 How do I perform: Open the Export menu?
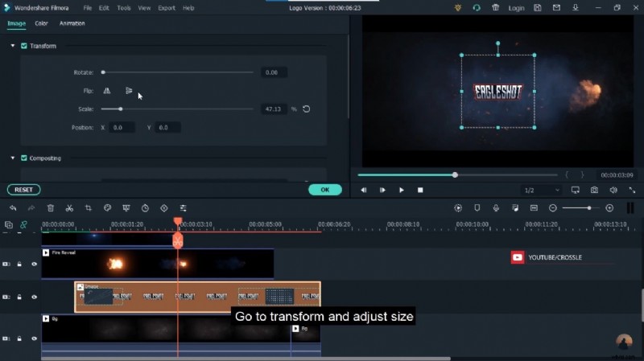167,8
